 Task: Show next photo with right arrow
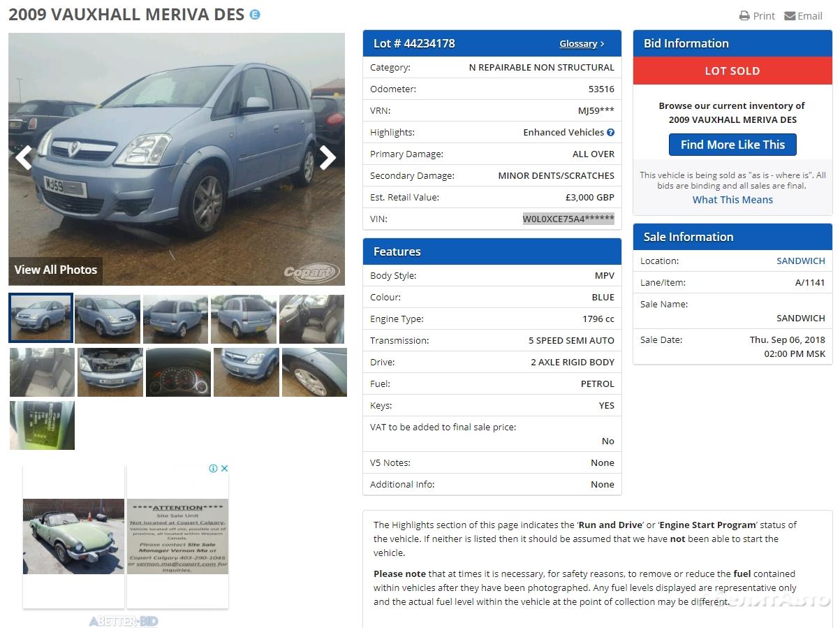click(x=327, y=158)
